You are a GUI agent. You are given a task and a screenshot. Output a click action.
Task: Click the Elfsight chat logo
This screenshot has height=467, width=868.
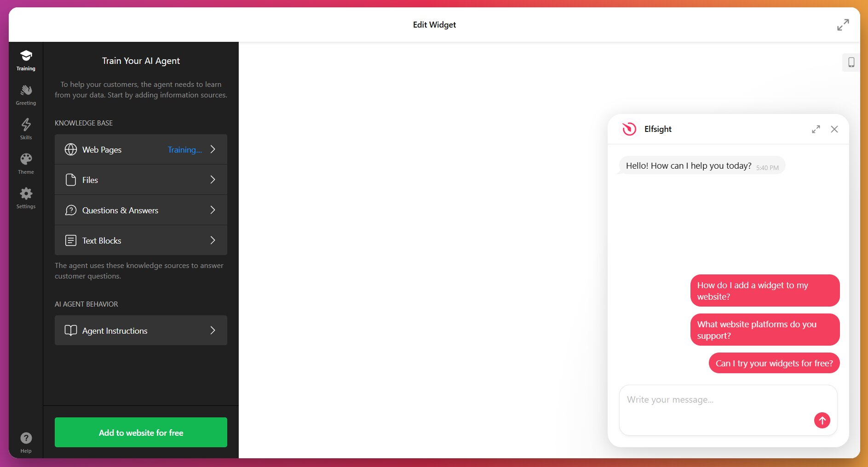pyautogui.click(x=630, y=129)
